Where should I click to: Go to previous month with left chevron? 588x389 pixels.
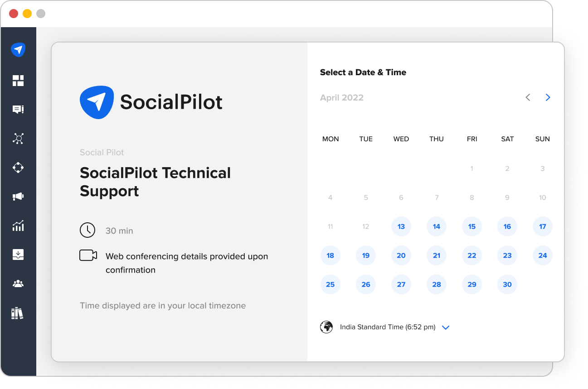tap(528, 97)
